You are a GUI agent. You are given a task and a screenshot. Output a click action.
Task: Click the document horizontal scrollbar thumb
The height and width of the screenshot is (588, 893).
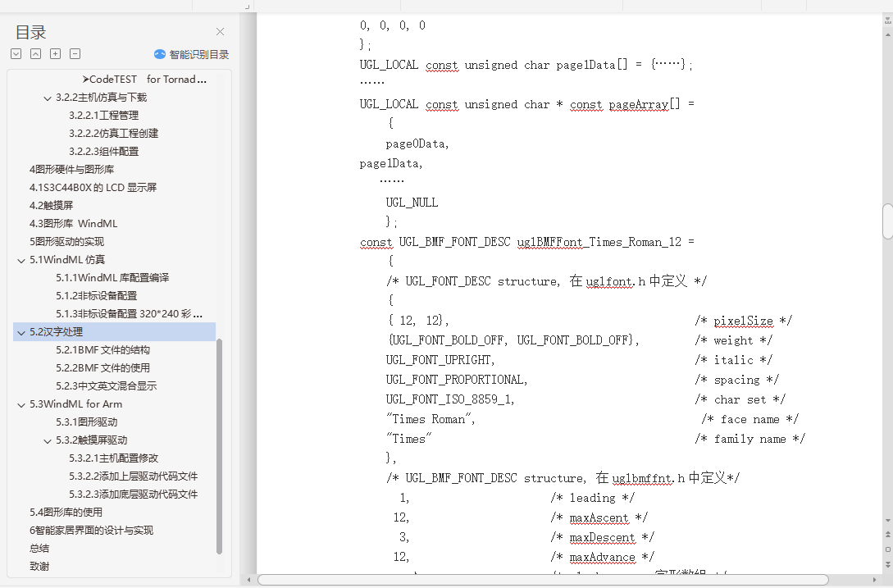click(x=544, y=580)
